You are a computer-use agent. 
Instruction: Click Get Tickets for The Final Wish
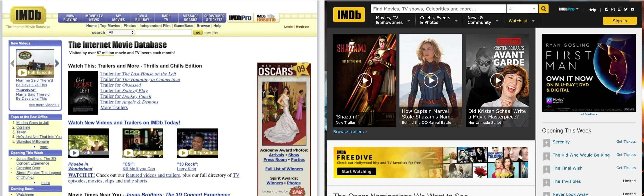626,168
